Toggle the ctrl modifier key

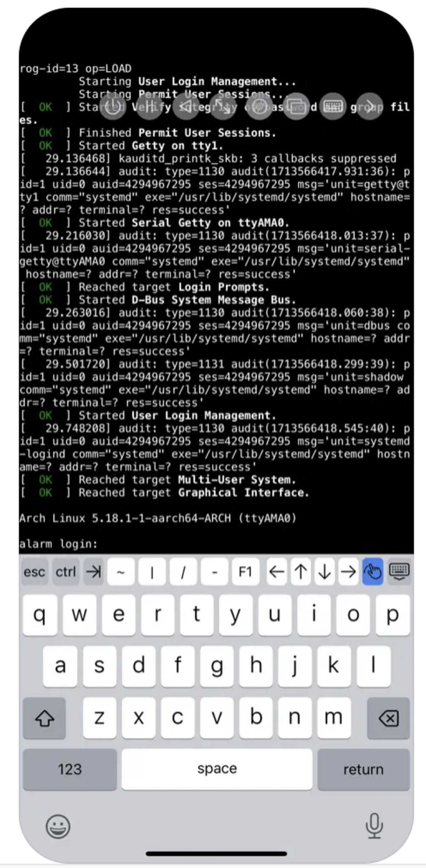(66, 572)
